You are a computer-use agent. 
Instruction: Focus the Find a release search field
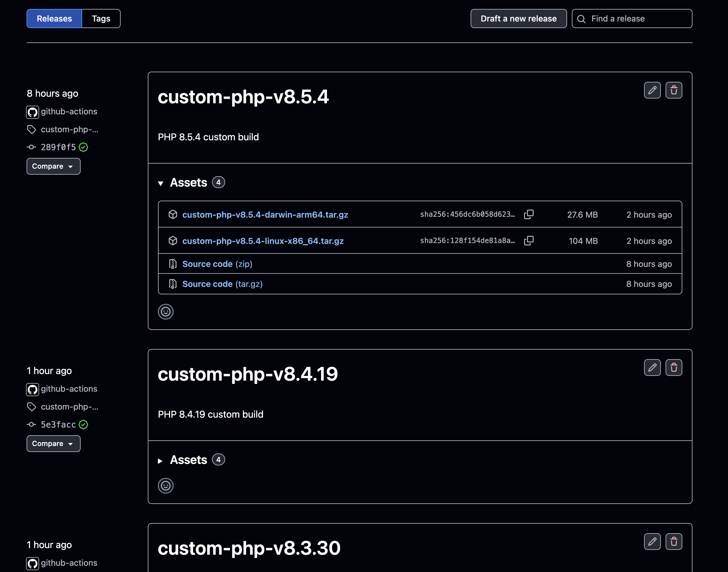(x=637, y=19)
